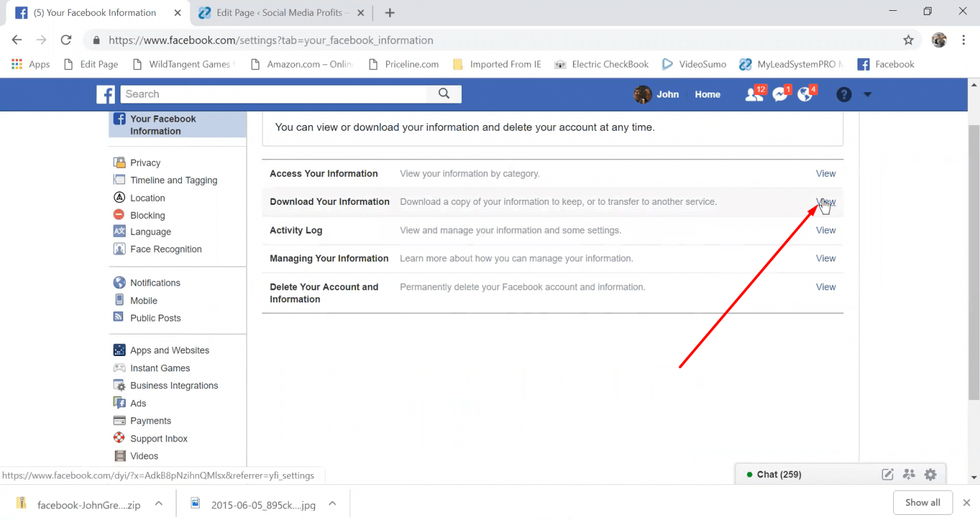View Delete Your Account and Information

pyautogui.click(x=826, y=287)
